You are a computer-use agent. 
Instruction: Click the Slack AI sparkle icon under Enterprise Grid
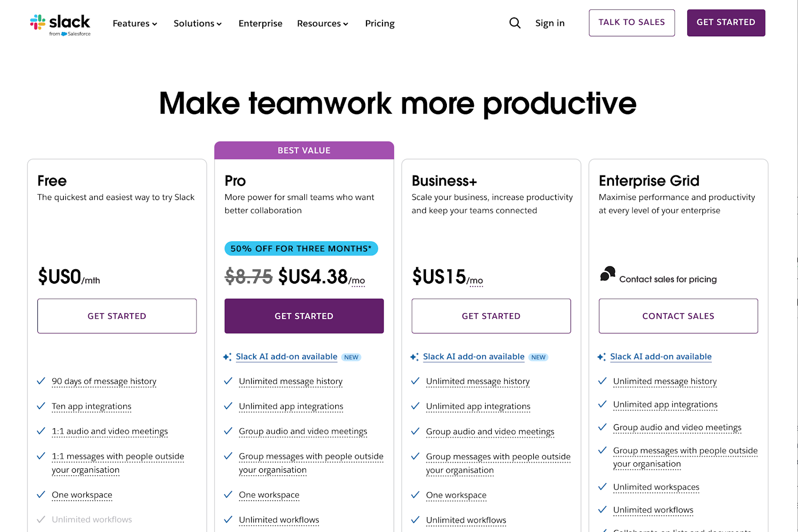pyautogui.click(x=602, y=356)
